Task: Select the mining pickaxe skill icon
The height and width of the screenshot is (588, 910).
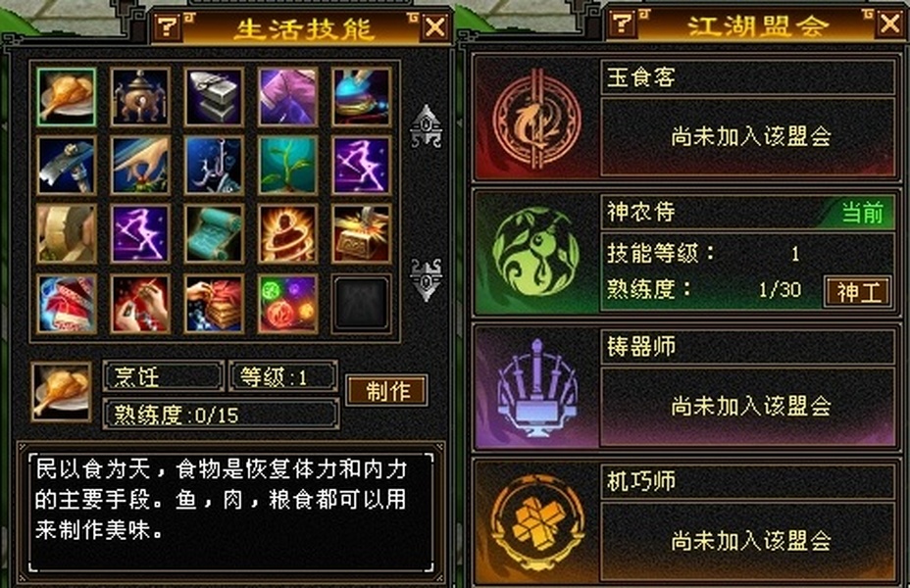Action: 66,166
